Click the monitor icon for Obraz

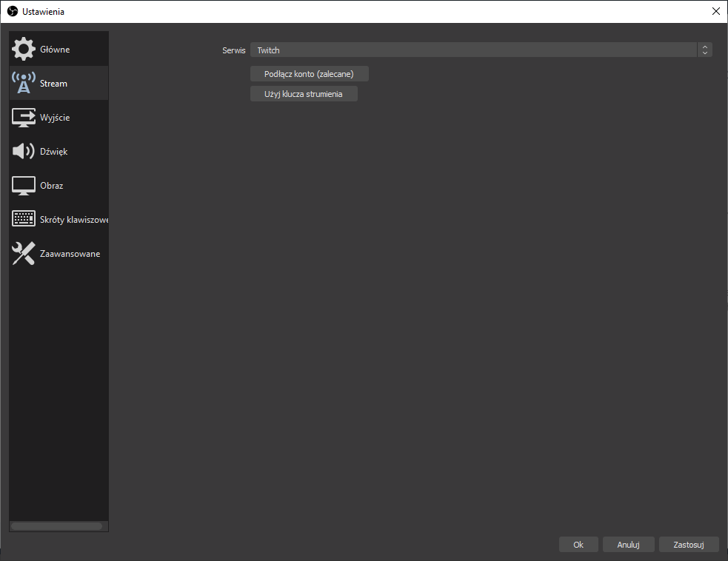(x=24, y=186)
